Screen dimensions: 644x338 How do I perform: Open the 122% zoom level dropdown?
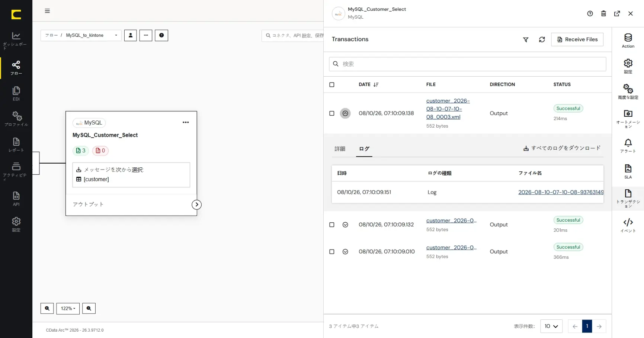point(68,308)
